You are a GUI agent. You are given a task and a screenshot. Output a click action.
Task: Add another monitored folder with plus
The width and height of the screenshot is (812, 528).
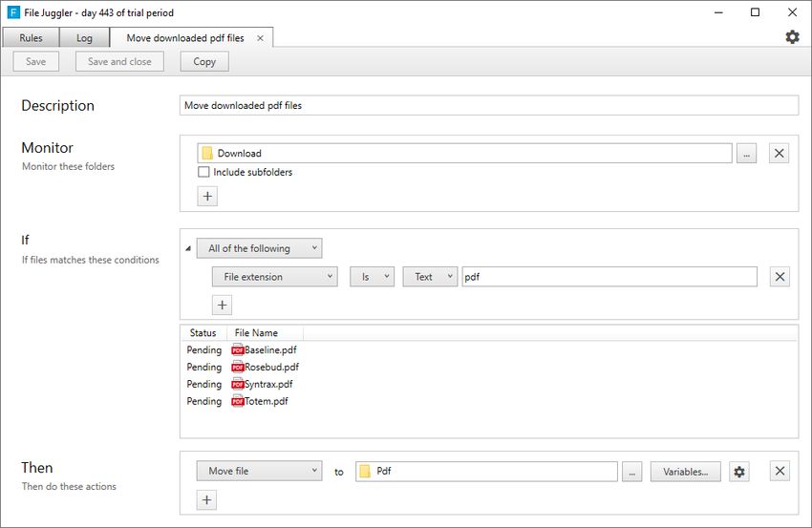(x=207, y=196)
